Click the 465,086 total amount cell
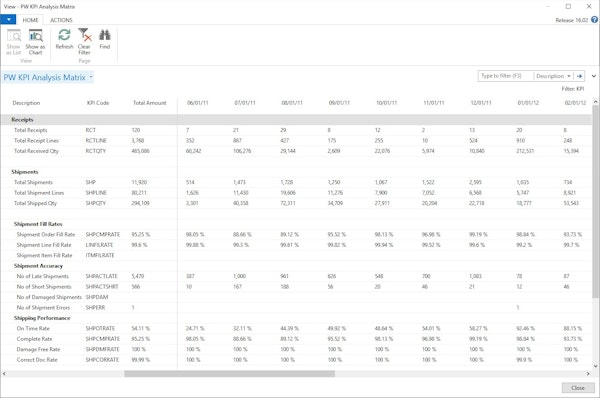Viewport: 600px width, 398px height. coord(140,151)
